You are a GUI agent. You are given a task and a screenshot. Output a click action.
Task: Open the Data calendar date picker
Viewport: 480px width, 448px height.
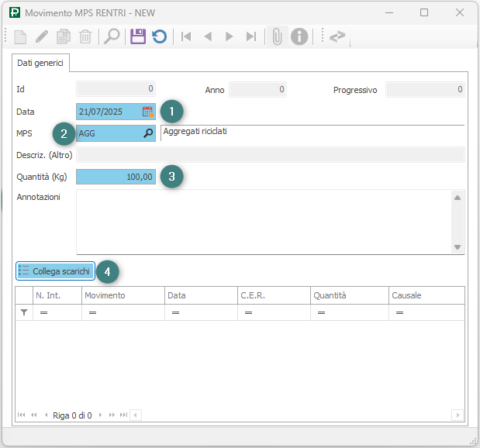click(147, 112)
